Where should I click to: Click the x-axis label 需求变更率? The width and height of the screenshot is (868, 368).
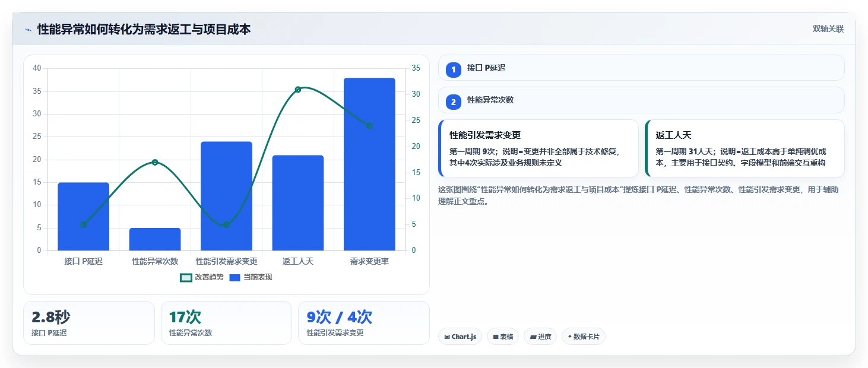pos(369,261)
